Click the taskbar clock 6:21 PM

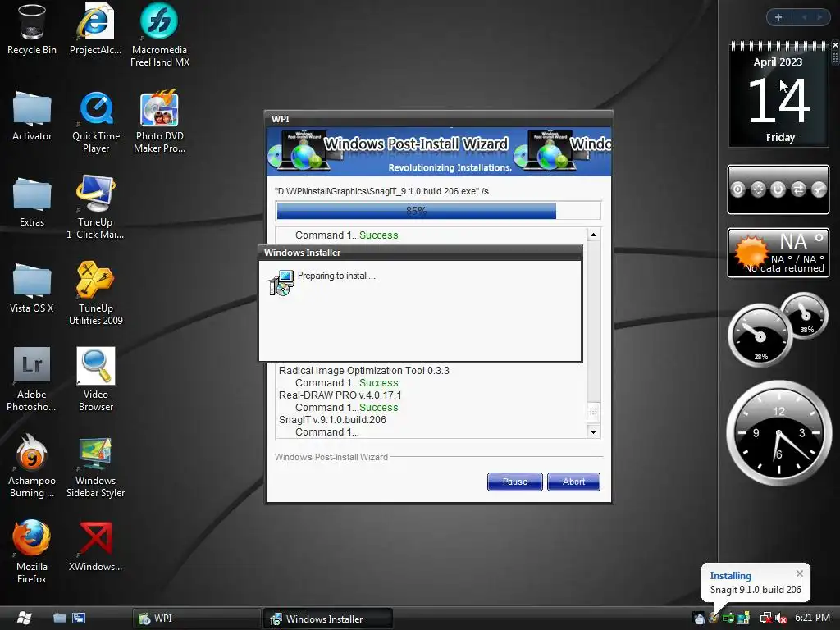[812, 618]
